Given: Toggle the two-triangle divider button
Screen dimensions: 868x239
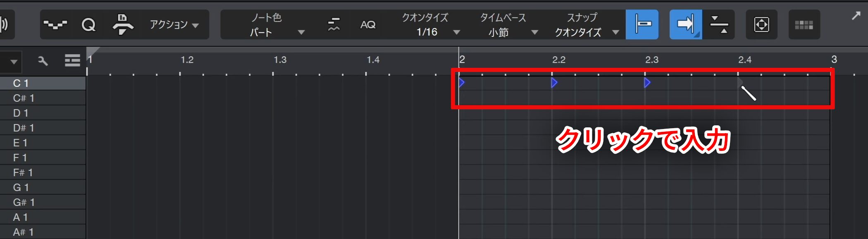Looking at the screenshot, I should coord(719,25).
